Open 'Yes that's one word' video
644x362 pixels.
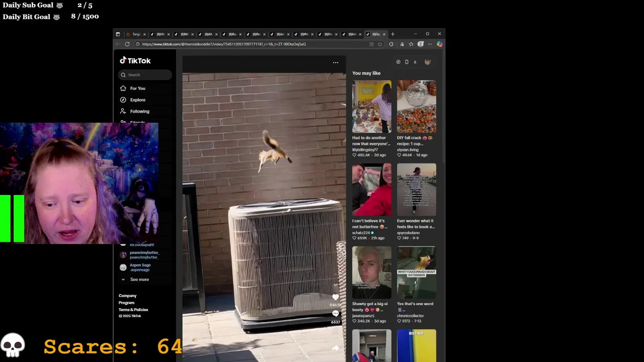(x=417, y=273)
